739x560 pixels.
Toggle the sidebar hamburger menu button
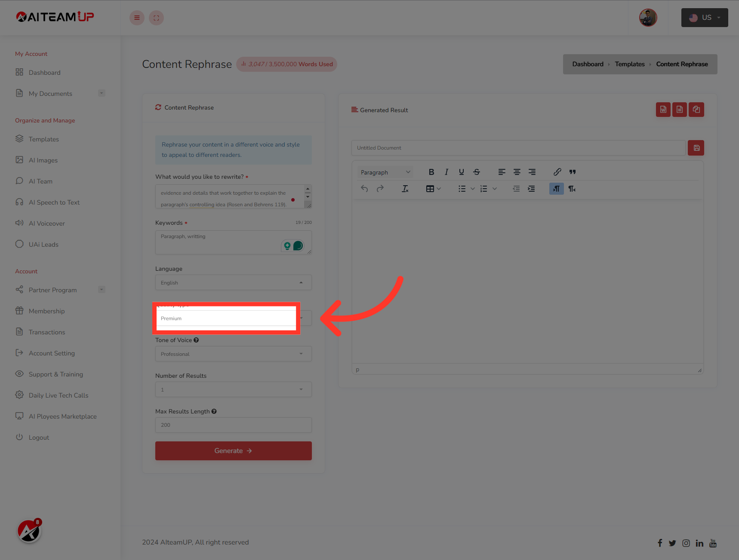[137, 18]
